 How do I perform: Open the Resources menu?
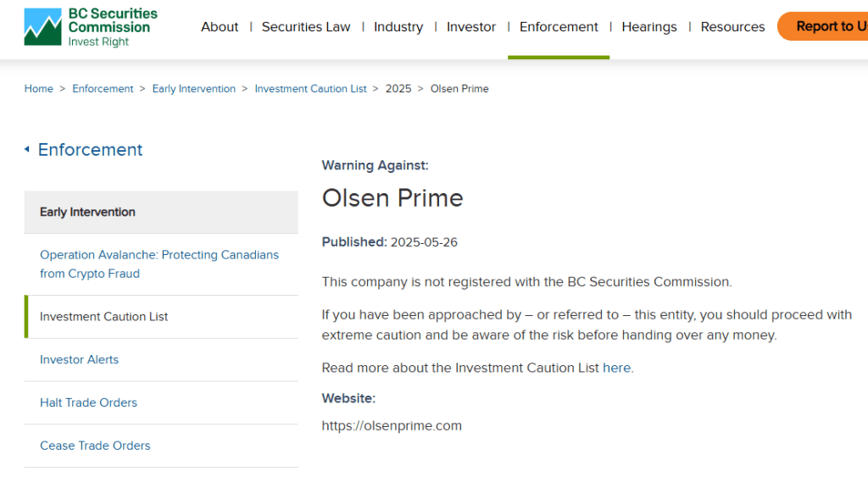tap(732, 26)
